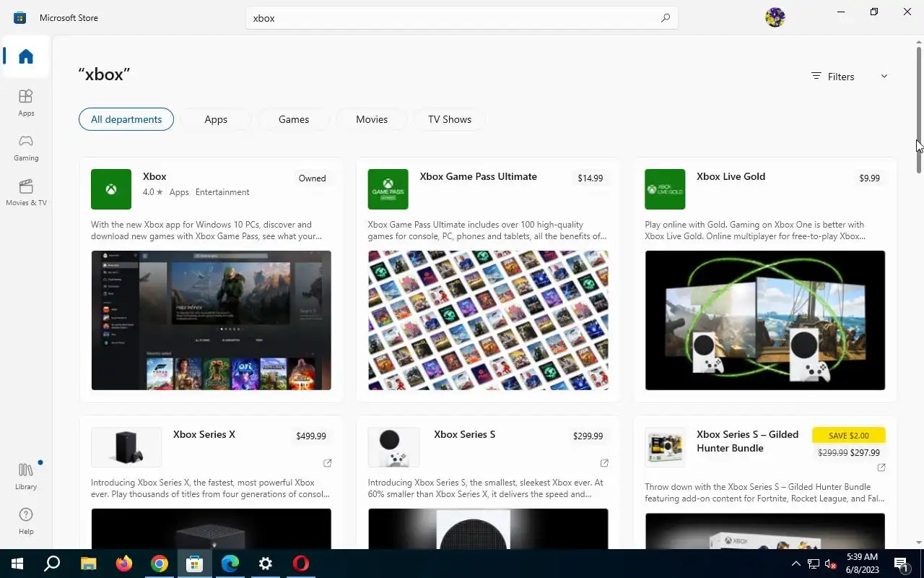Click the $9.99 price on Xbox Live Gold
The width and height of the screenshot is (924, 578).
pos(870,178)
